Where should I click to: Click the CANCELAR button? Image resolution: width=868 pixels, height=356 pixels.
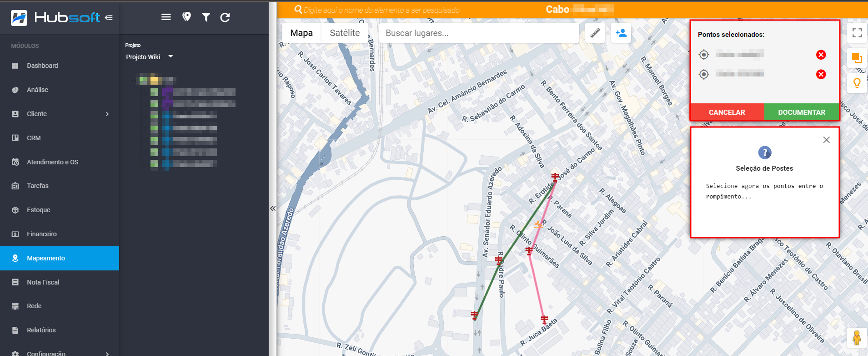[x=727, y=112]
